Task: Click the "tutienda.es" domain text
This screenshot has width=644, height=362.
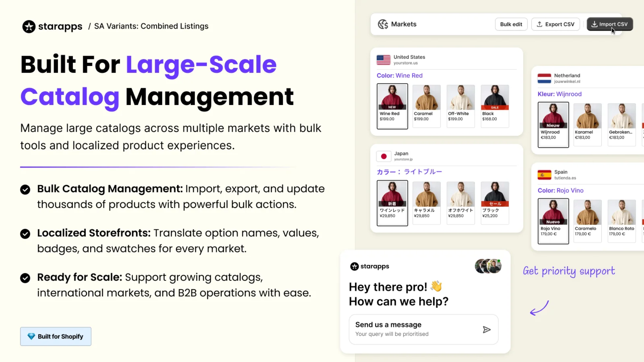Action: (x=565, y=178)
